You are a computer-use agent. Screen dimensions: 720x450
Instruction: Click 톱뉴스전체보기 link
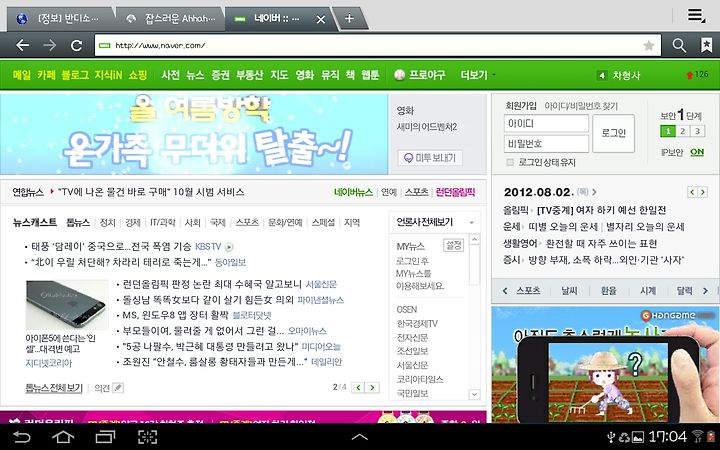(54, 388)
